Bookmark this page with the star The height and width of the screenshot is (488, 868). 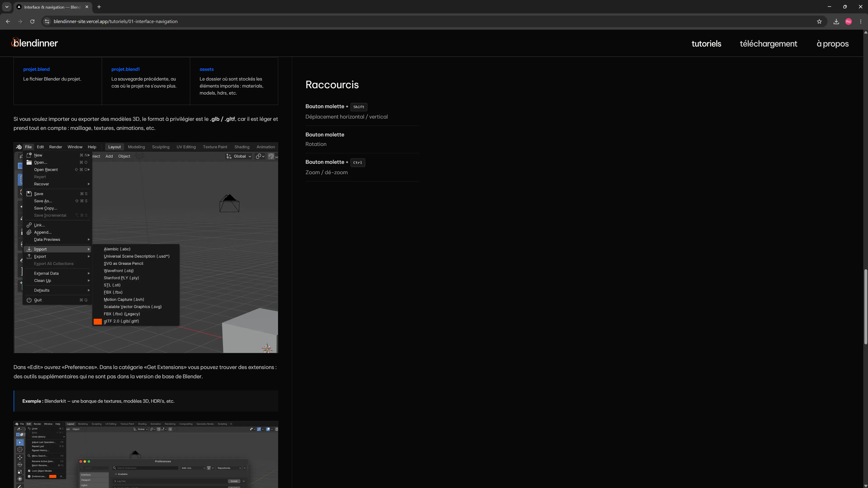[819, 21]
